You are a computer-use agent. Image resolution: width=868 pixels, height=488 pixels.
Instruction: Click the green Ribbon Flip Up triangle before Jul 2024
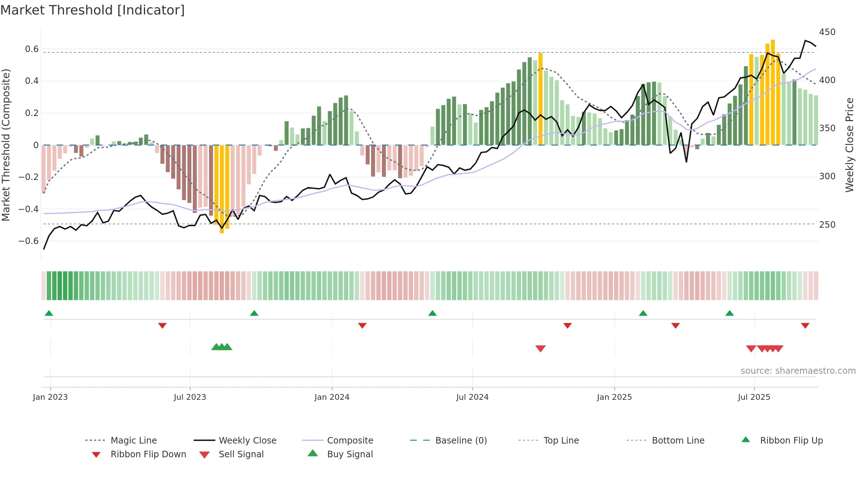[x=433, y=313]
